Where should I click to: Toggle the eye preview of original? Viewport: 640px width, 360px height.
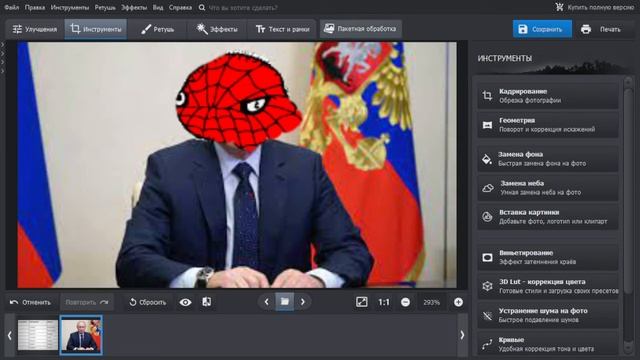(185, 302)
